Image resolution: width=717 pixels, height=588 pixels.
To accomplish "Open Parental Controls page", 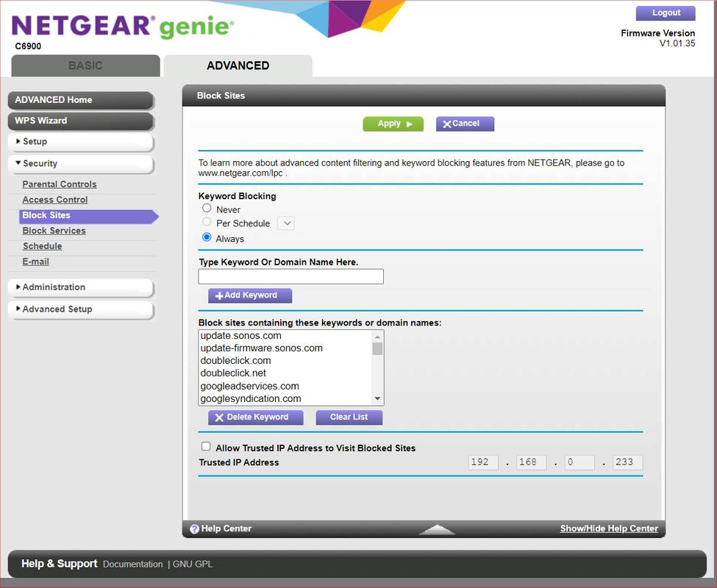I will [x=60, y=184].
